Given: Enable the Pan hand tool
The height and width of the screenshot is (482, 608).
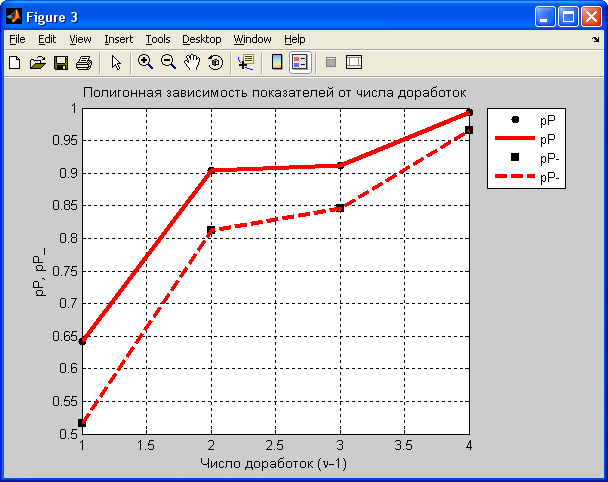Looking at the screenshot, I should 192,62.
